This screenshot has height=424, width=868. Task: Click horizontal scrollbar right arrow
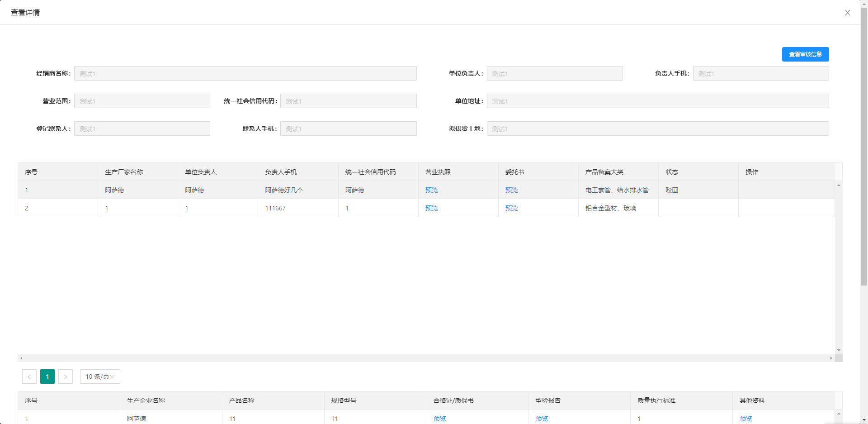(x=831, y=358)
